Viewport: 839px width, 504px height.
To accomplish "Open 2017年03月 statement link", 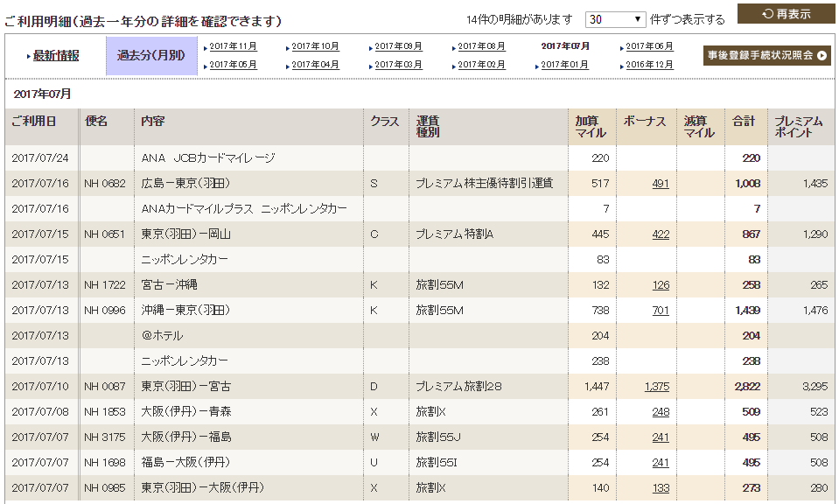I will click(x=398, y=65).
